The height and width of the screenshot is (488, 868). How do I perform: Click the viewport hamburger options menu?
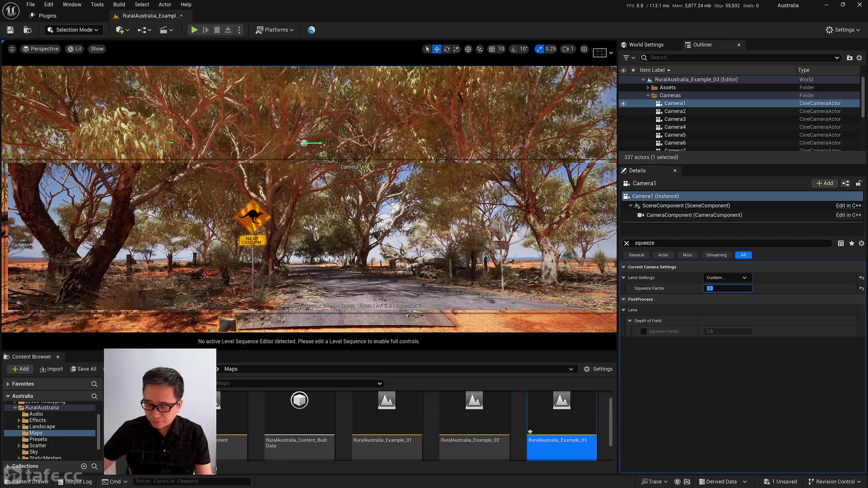coord(12,49)
